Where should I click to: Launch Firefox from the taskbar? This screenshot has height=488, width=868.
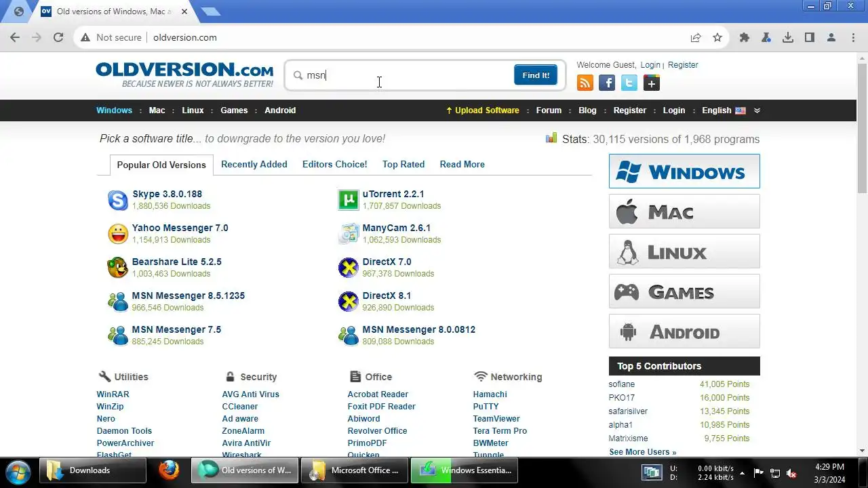click(169, 470)
